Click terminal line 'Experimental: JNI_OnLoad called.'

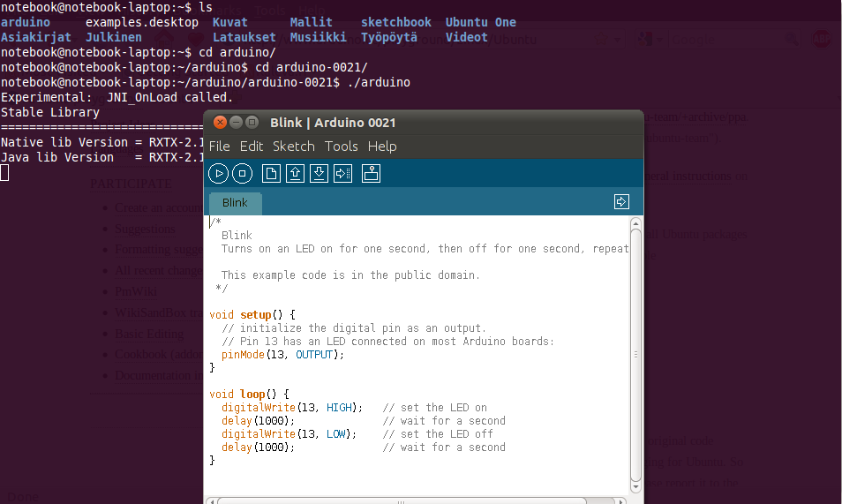(117, 97)
